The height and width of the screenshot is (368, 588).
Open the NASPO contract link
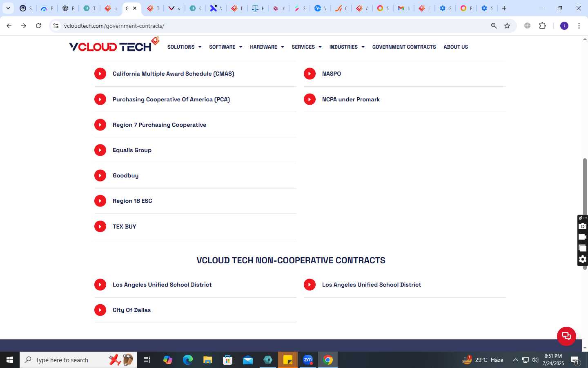coord(331,74)
